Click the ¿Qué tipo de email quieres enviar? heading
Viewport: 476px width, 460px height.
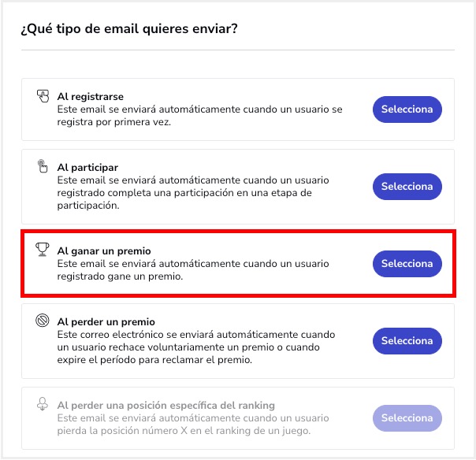coord(129,29)
